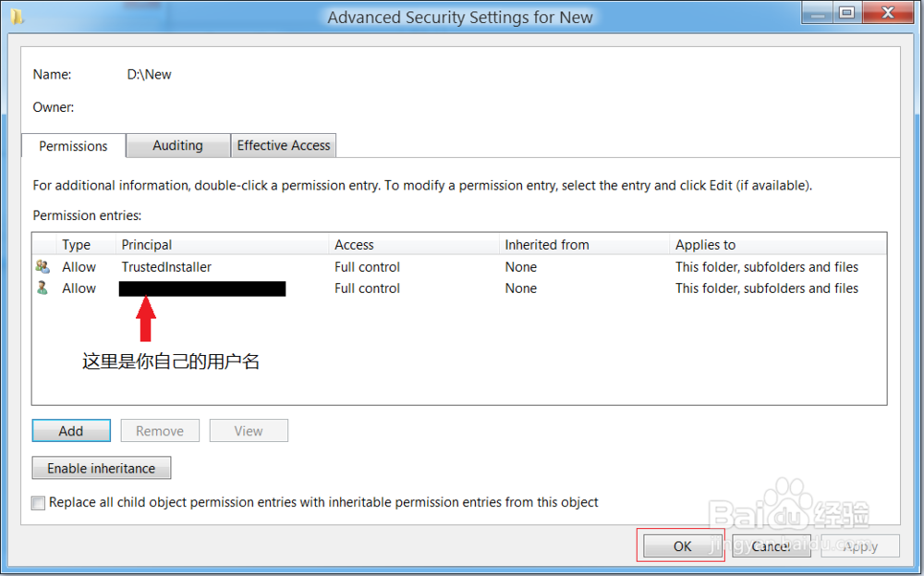924x576 pixels.
Task: Select the Permissions tab
Action: point(73,146)
